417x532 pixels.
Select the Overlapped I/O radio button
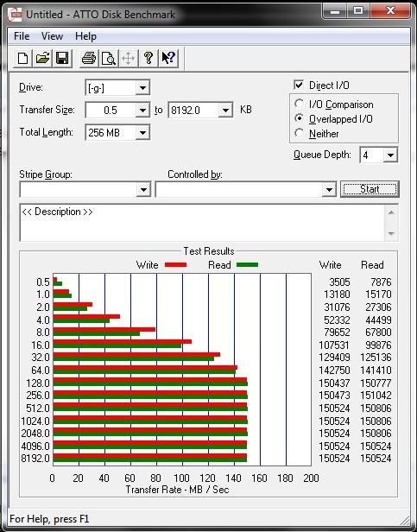point(299,118)
